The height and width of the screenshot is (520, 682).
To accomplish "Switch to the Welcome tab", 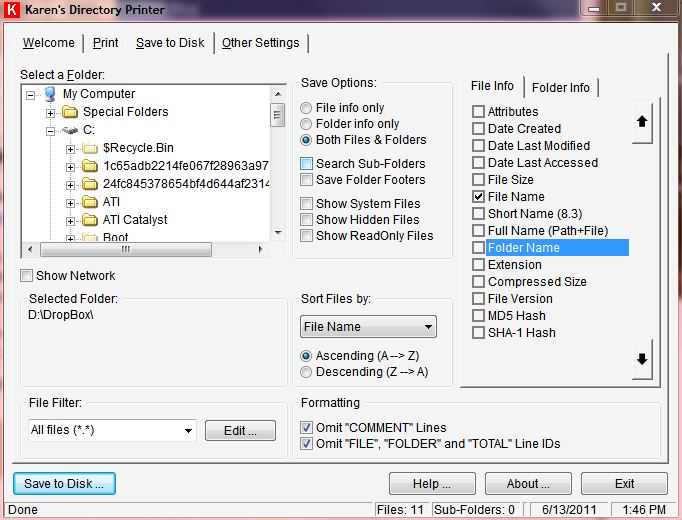I will click(49, 43).
